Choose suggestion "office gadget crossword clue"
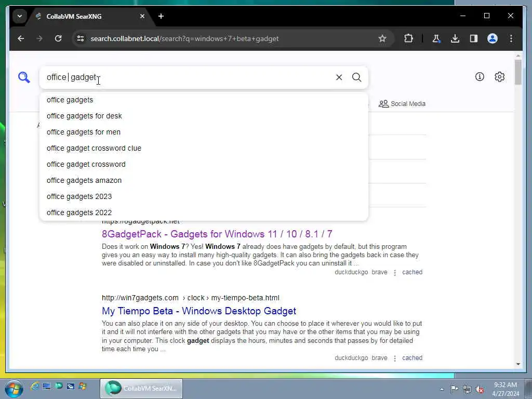The image size is (532, 399). [x=204, y=148]
